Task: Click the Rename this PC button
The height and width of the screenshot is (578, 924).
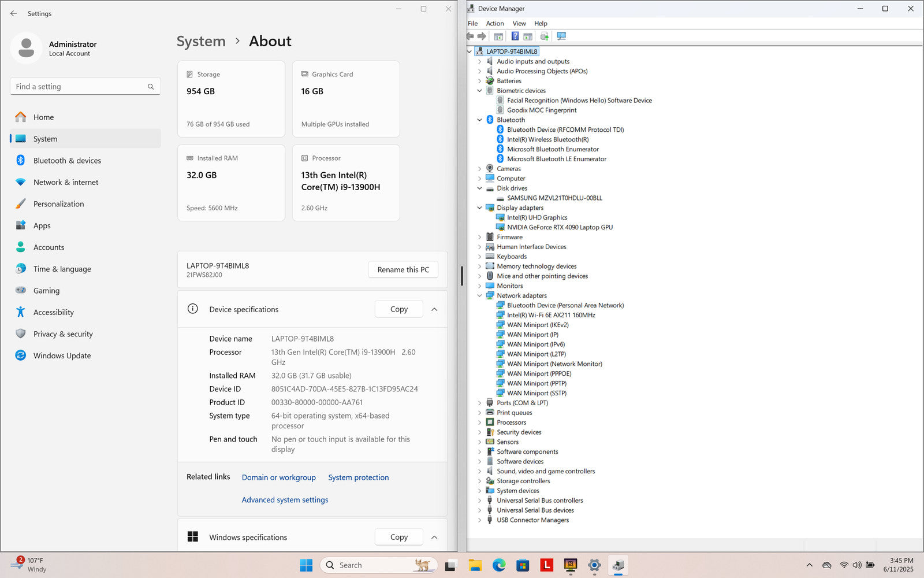Action: pyautogui.click(x=403, y=270)
